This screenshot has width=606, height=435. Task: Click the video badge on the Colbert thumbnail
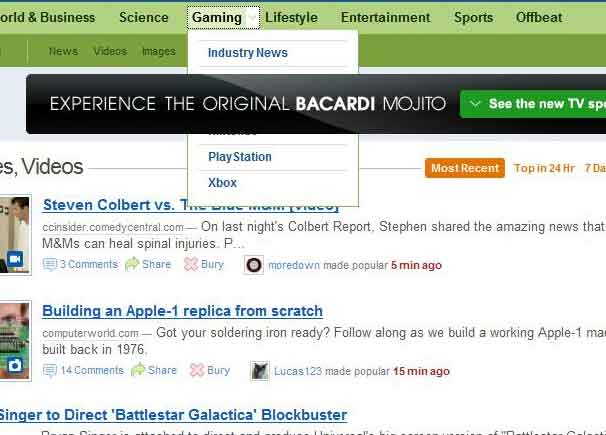coord(15,260)
